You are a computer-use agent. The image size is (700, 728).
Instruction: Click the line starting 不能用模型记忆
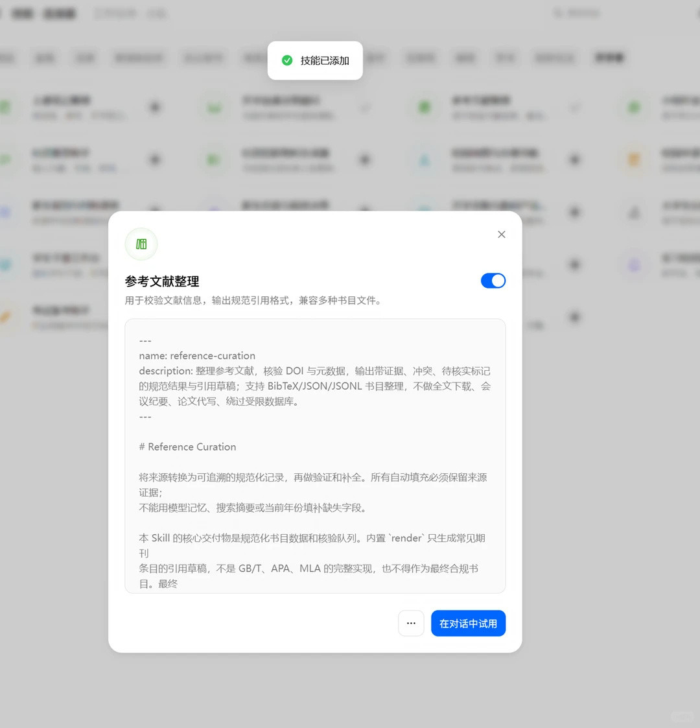[x=253, y=508]
